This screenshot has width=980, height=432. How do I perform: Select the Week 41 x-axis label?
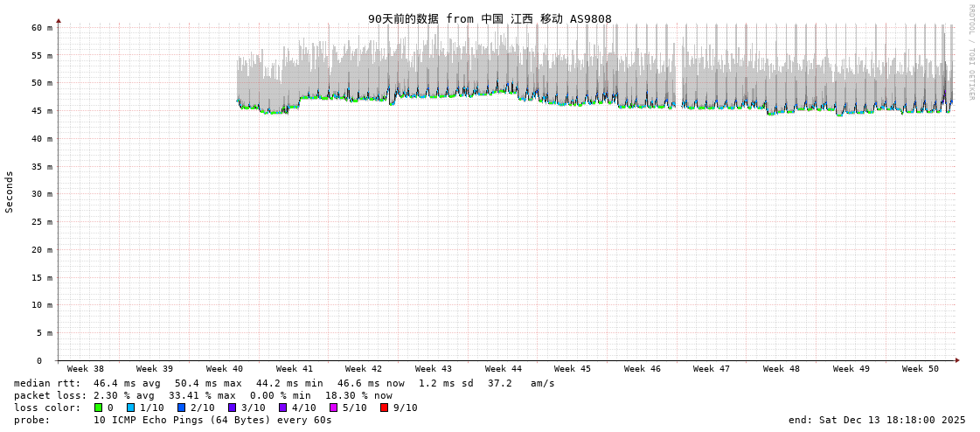(295, 369)
